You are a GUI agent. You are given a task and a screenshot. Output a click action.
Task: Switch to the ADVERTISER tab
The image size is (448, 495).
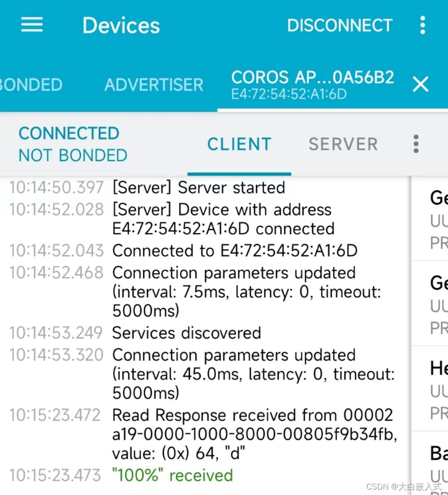[154, 85]
